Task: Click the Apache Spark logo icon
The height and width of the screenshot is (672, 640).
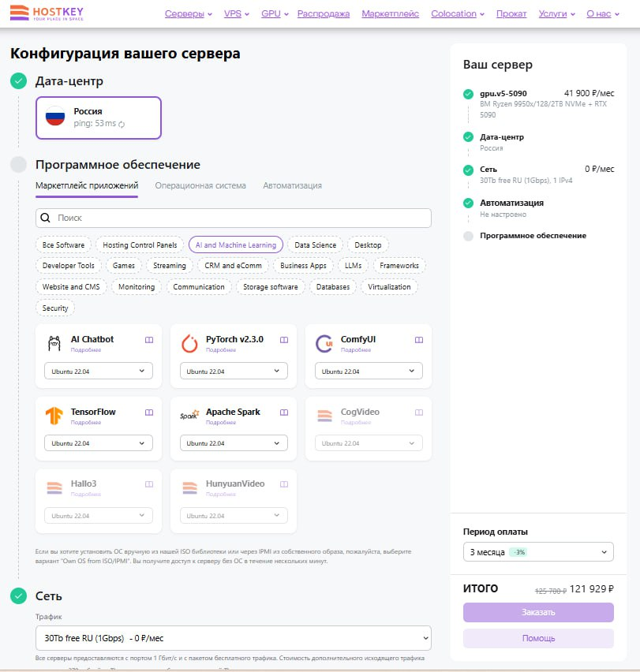Action: tap(189, 416)
